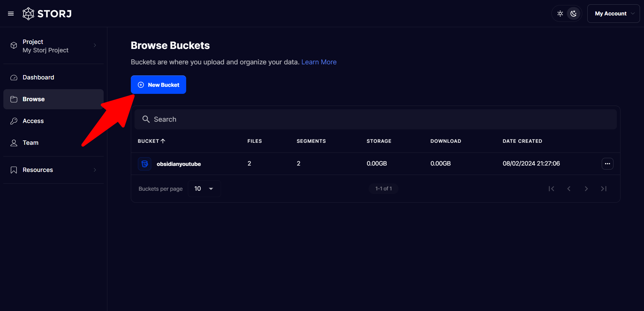Open the Buckets per page dropdown
This screenshot has height=311, width=644.
[204, 189]
